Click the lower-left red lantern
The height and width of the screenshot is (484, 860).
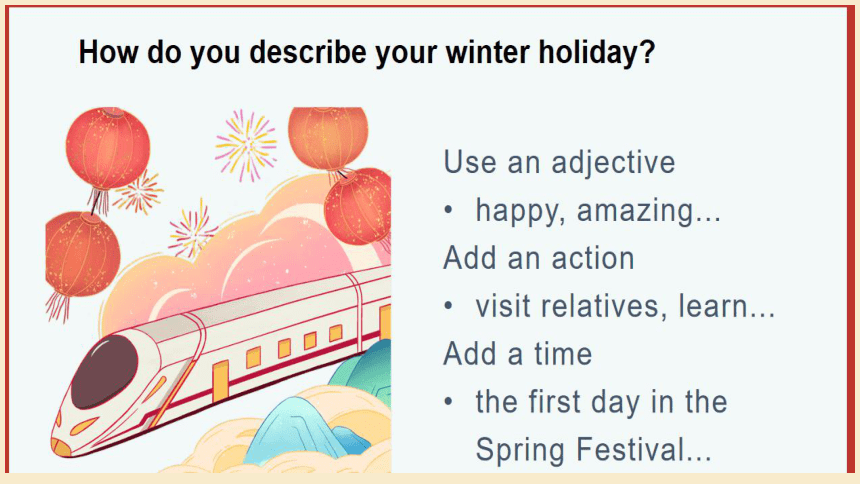82,255
